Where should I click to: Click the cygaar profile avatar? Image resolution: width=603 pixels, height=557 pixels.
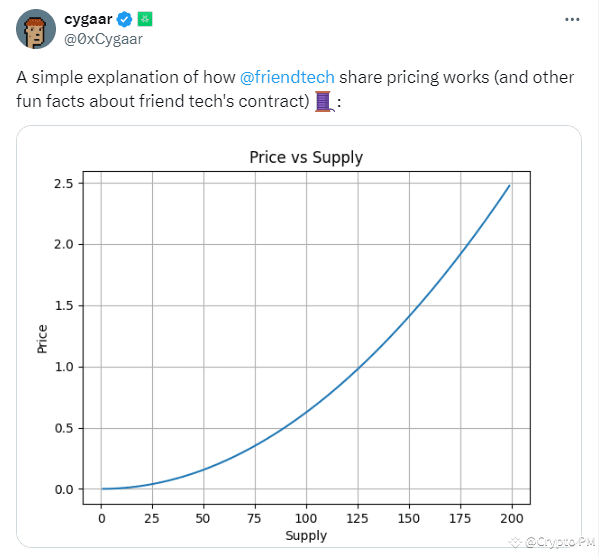(x=36, y=30)
